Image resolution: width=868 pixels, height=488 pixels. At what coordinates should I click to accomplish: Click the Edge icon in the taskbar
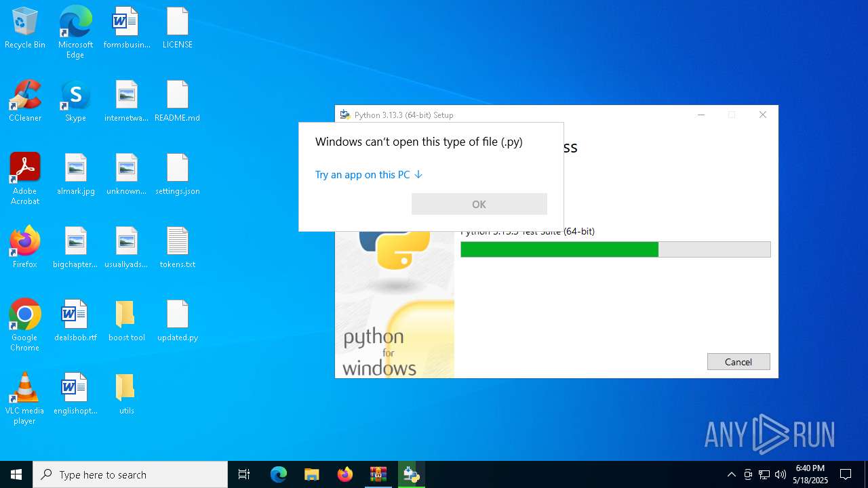point(279,474)
